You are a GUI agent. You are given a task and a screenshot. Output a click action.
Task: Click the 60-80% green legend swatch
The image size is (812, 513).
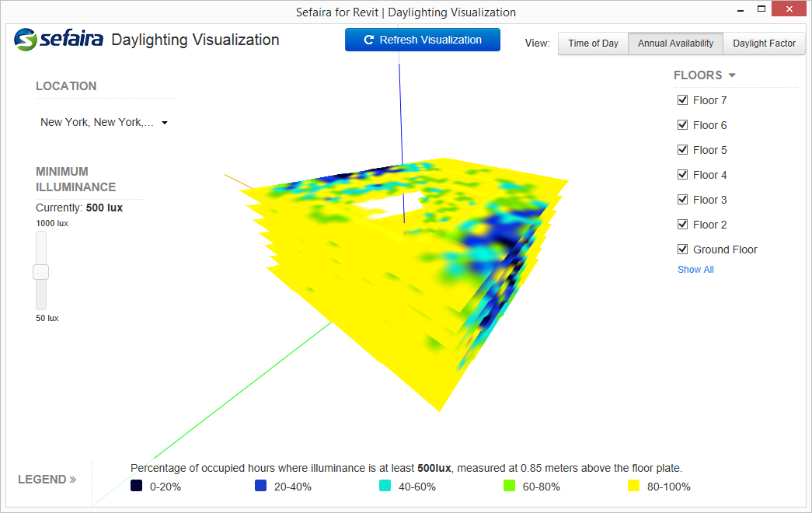510,487
